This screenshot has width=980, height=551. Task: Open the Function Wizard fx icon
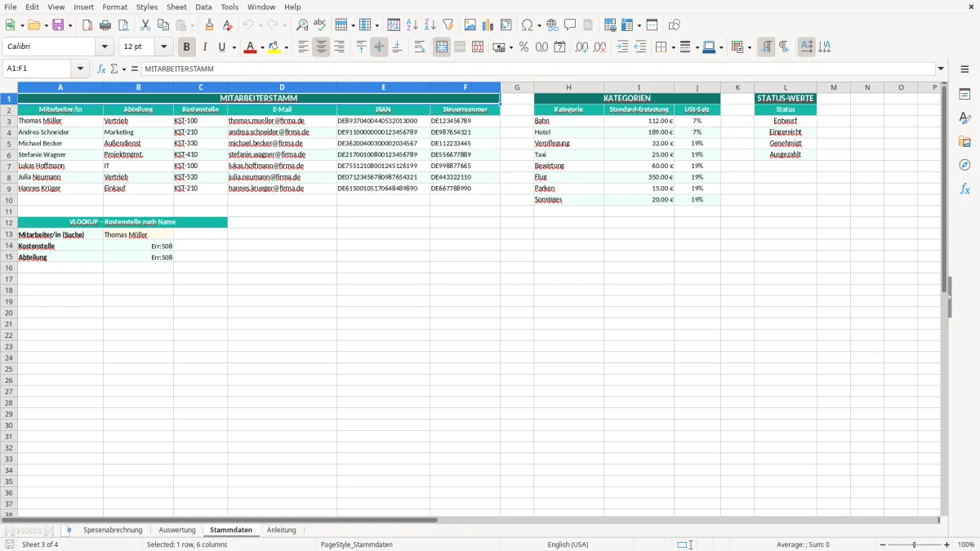[x=101, y=69]
